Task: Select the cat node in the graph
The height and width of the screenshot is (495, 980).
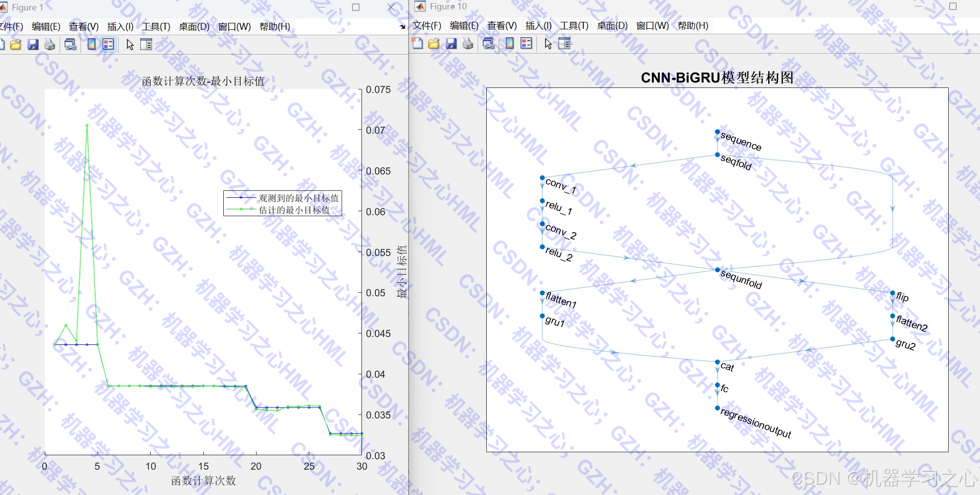Action: pyautogui.click(x=717, y=362)
